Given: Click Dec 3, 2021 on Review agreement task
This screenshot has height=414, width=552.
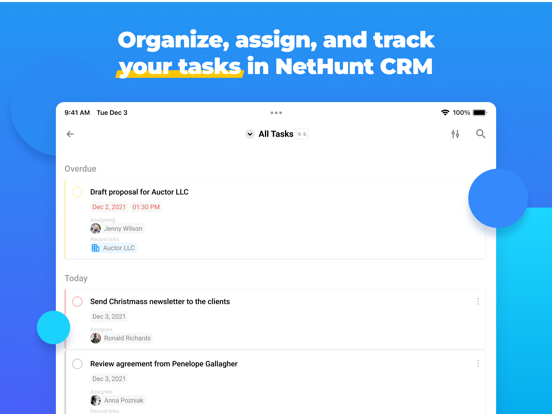Looking at the screenshot, I should [109, 379].
